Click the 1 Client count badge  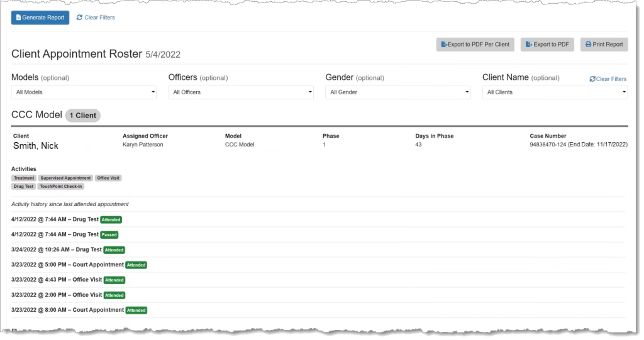(83, 116)
